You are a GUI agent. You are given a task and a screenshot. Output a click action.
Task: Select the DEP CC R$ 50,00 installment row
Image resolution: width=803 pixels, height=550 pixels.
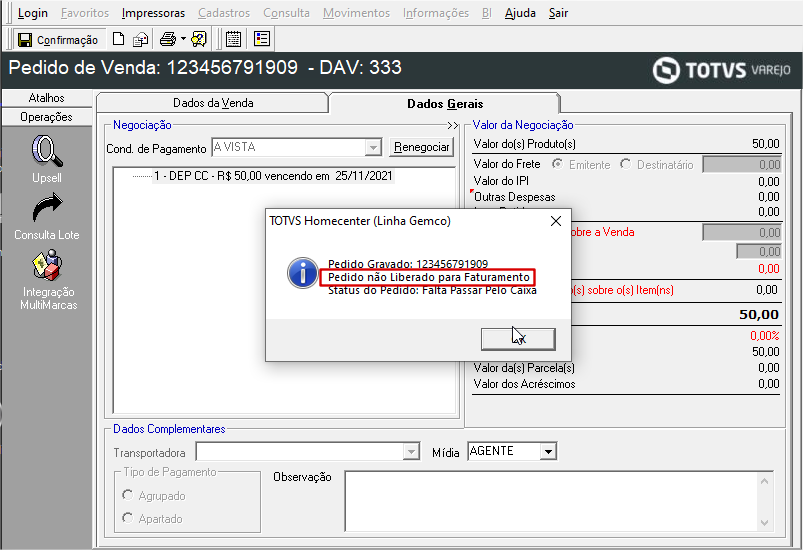(273, 176)
